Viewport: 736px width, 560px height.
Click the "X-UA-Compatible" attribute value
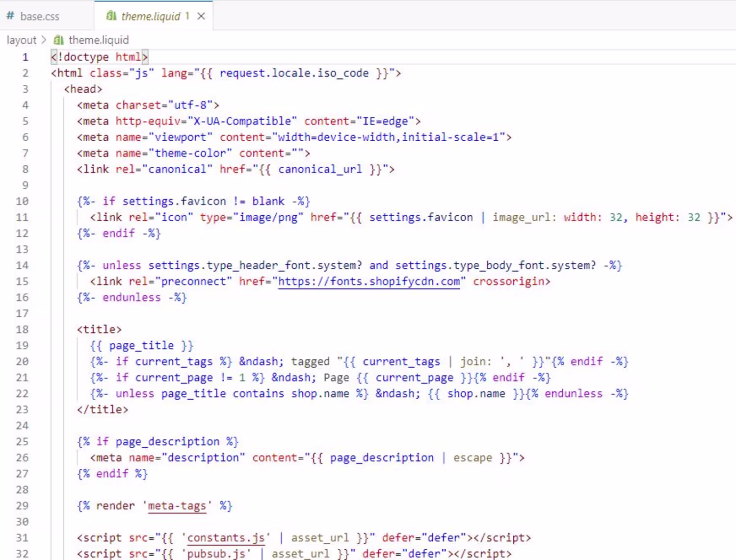tap(242, 121)
